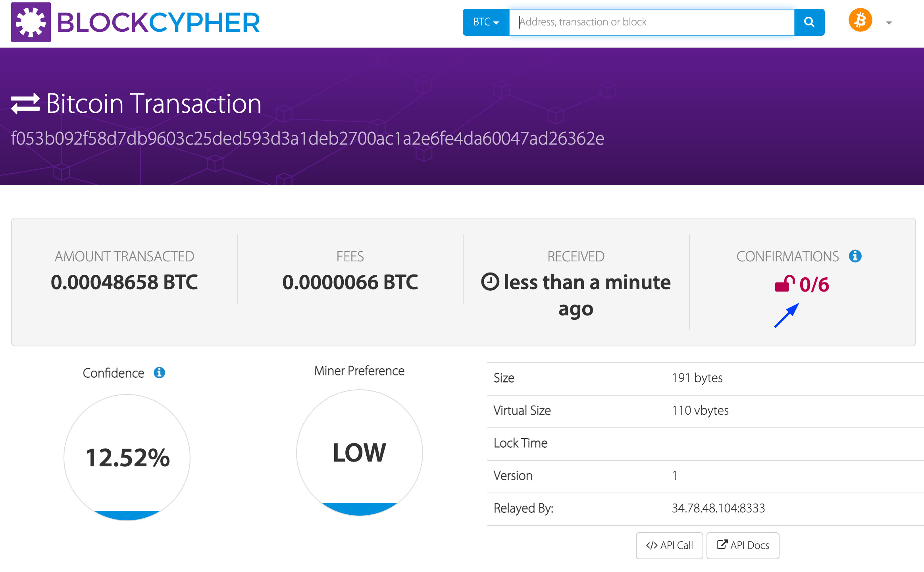
Task: Click the address search input field
Action: [651, 22]
